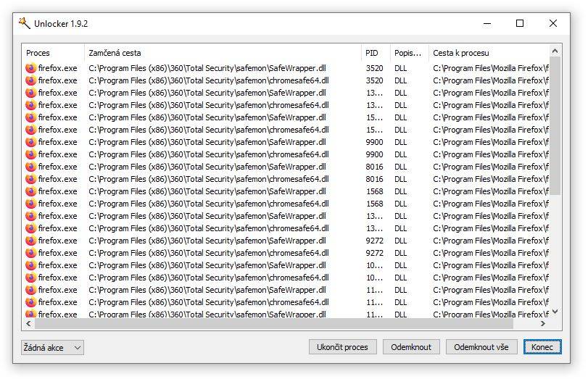Maximize the Unlocker 1.9.2 window
The image size is (588, 379).
pos(520,23)
